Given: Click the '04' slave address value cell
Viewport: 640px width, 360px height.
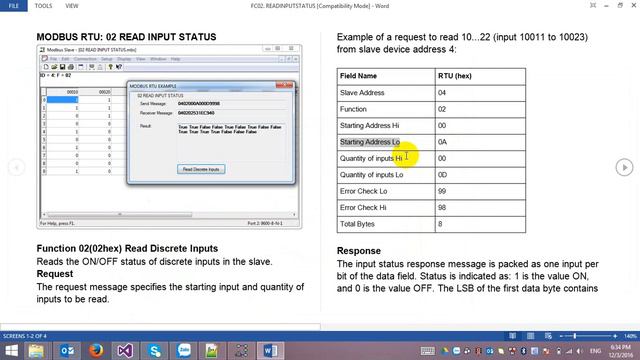Looking at the screenshot, I should coord(480,93).
